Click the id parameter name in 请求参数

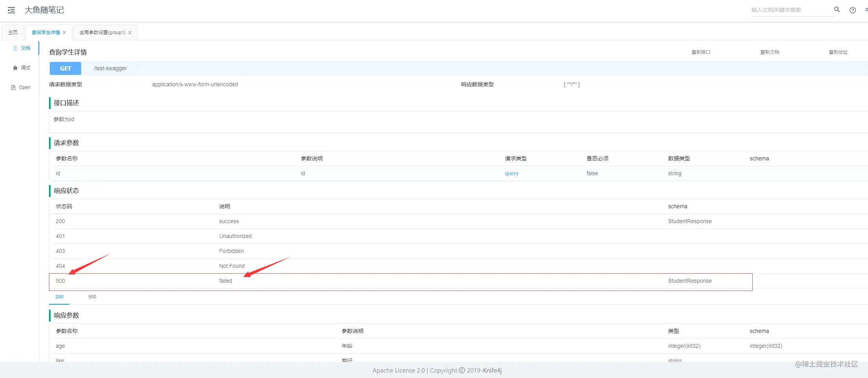[58, 173]
